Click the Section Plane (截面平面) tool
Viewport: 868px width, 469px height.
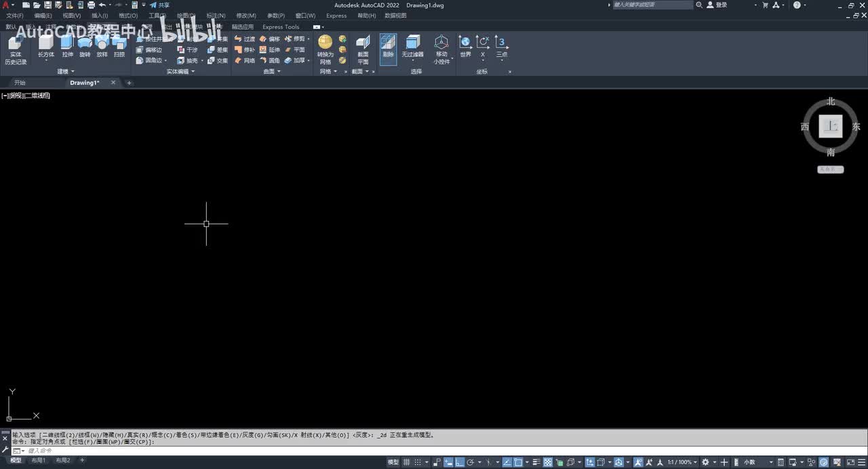click(x=363, y=49)
